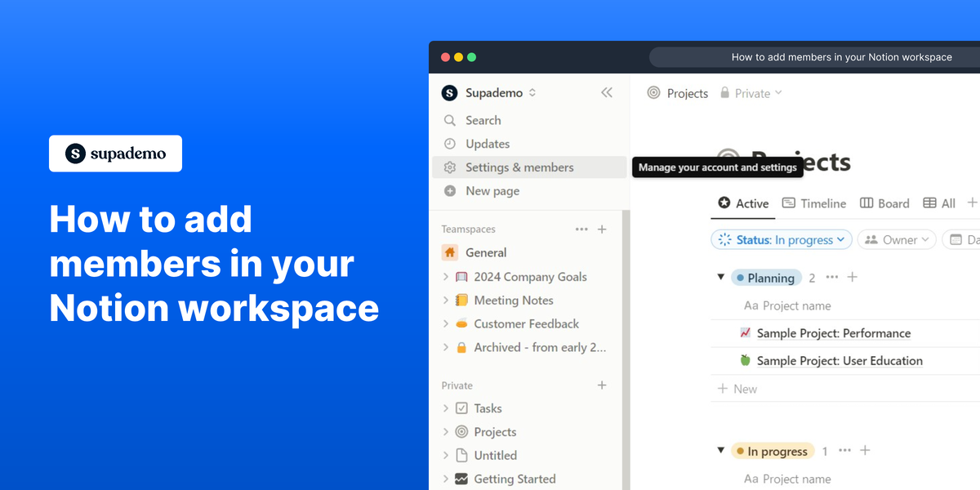Click the ellipsis next to Planning group
Image resolution: width=980 pixels, height=490 pixels.
point(831,278)
